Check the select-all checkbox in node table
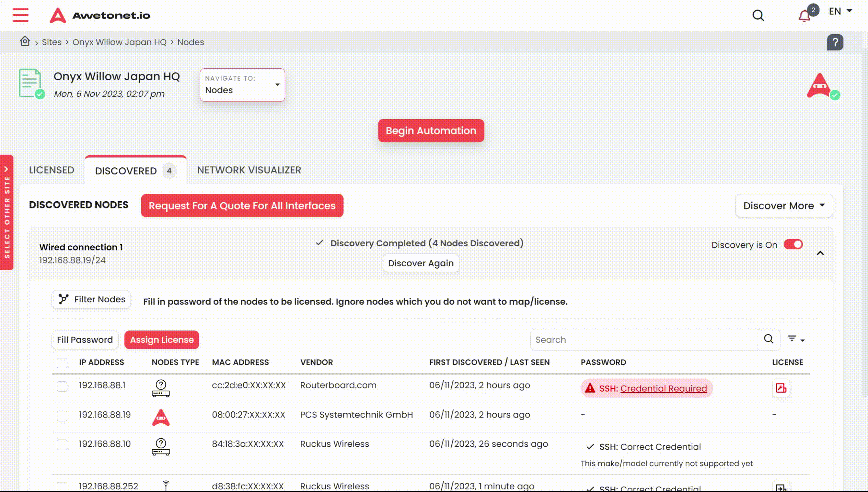Viewport: 868px width, 492px height. (62, 363)
